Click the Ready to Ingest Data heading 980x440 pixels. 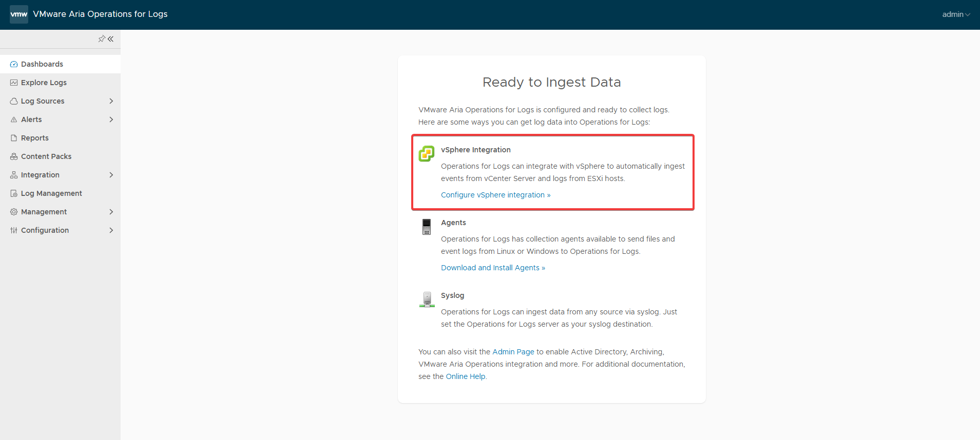(x=552, y=82)
